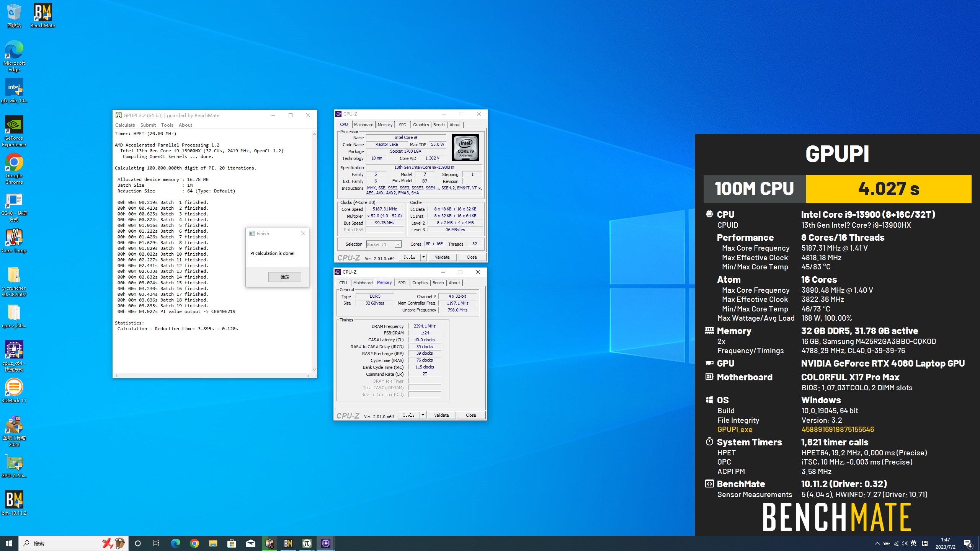Switch to BenchMate on the taskbar

point(288,543)
